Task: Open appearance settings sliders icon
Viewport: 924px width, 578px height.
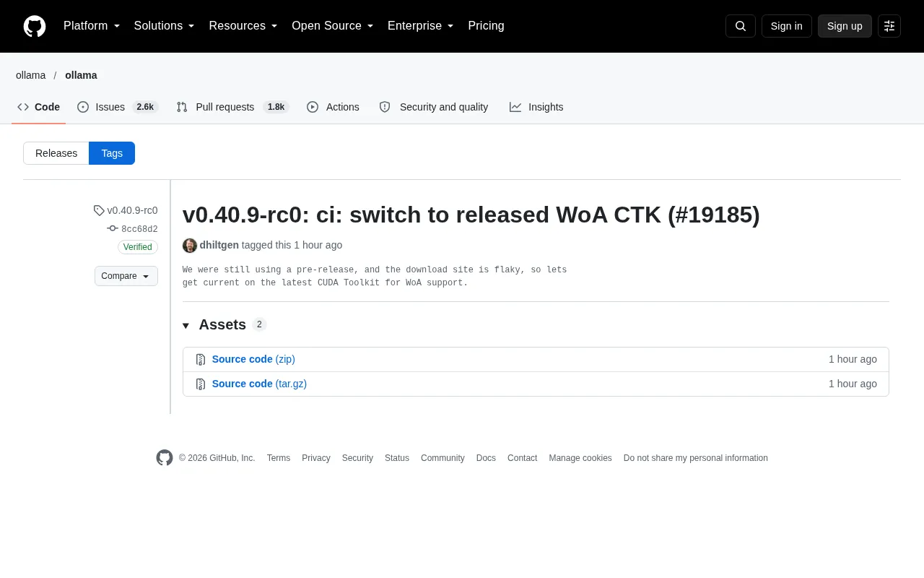Action: 889,26
